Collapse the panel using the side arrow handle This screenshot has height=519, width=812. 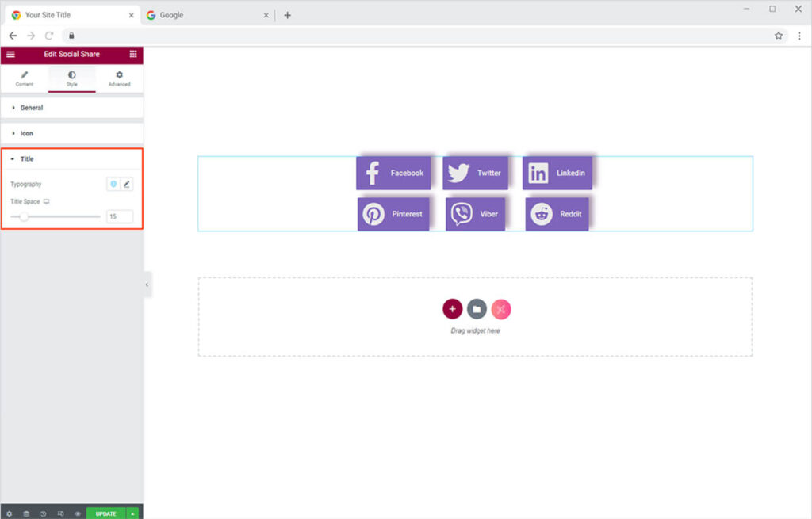pos(147,284)
